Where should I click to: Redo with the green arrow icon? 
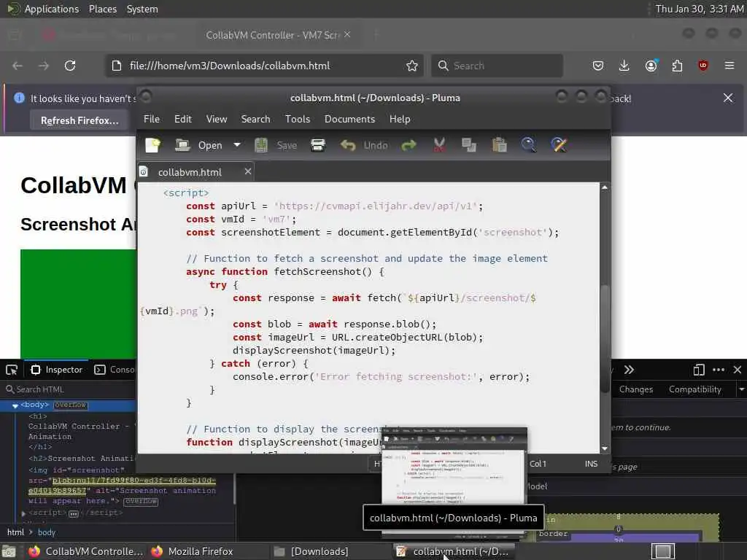click(409, 145)
